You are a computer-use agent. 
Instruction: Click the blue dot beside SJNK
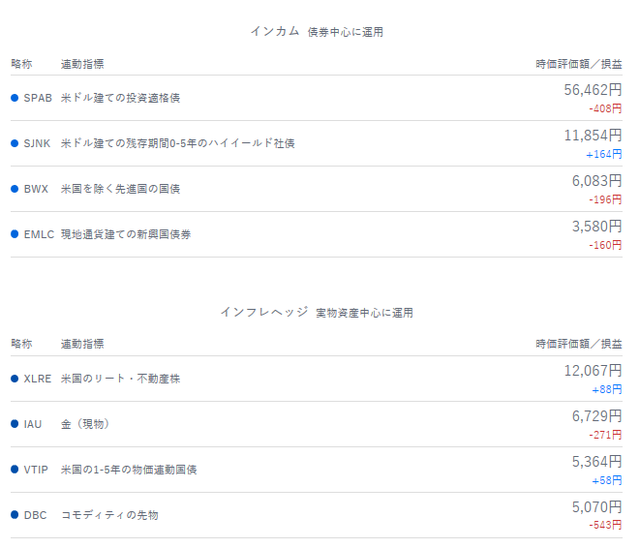click(x=15, y=143)
